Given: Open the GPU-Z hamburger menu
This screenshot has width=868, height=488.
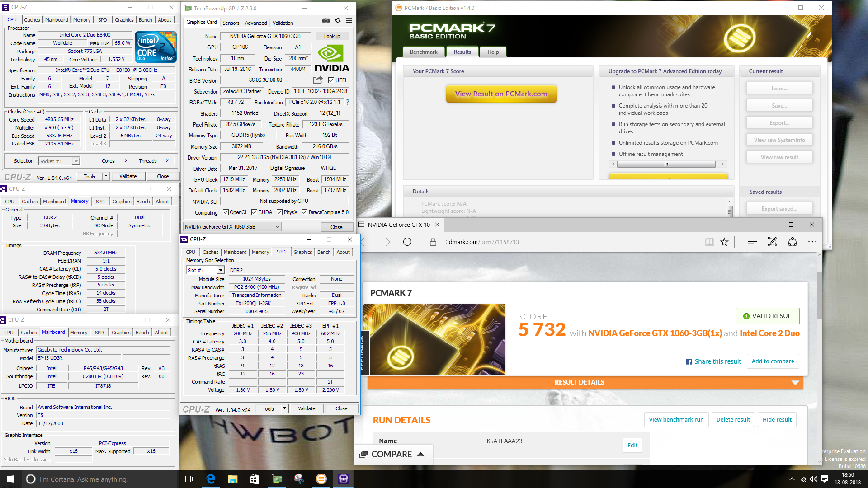Looking at the screenshot, I should coord(349,20).
